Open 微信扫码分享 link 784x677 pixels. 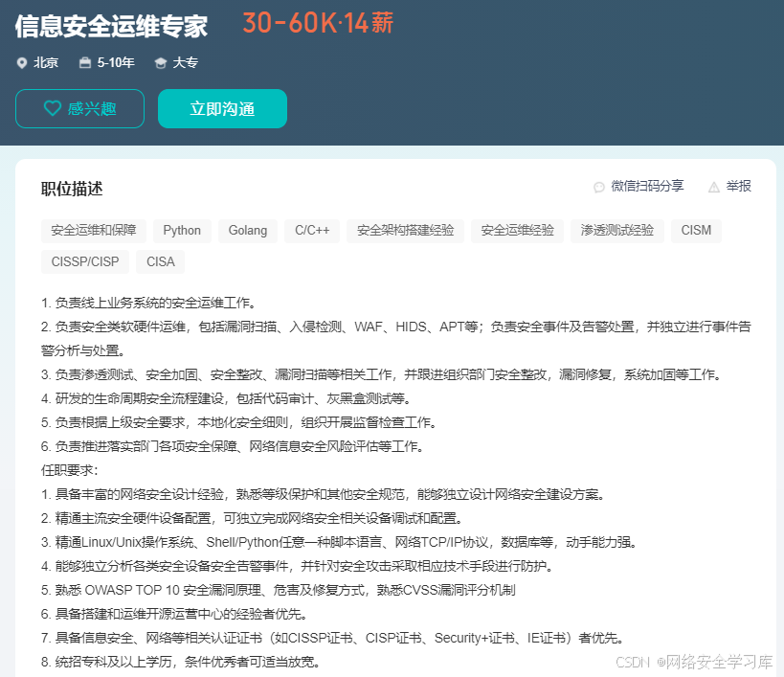click(x=647, y=186)
